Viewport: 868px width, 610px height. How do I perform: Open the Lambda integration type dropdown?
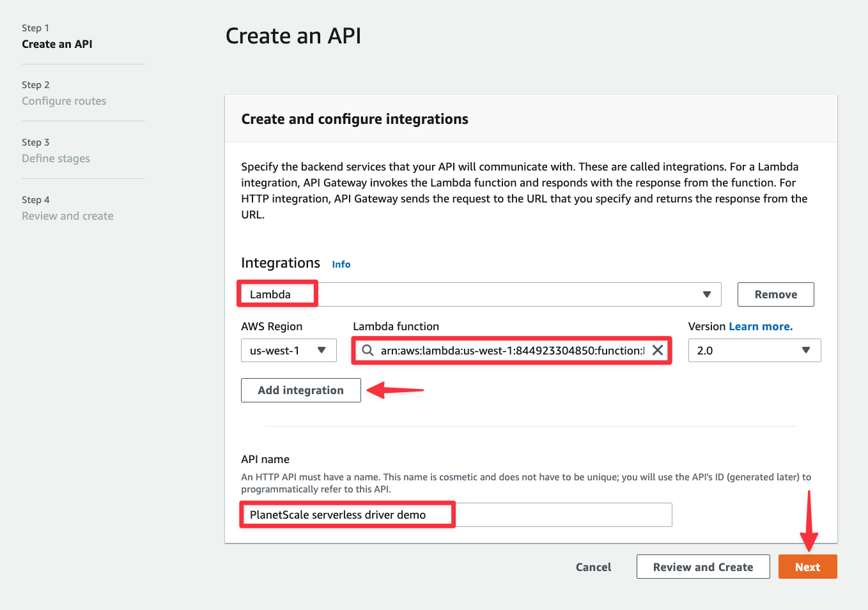coord(481,294)
